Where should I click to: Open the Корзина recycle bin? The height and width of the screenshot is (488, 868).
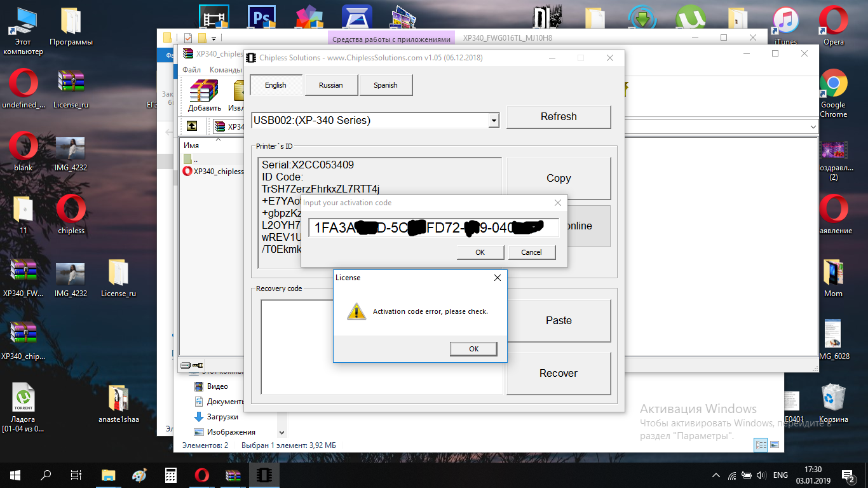pos(833,403)
